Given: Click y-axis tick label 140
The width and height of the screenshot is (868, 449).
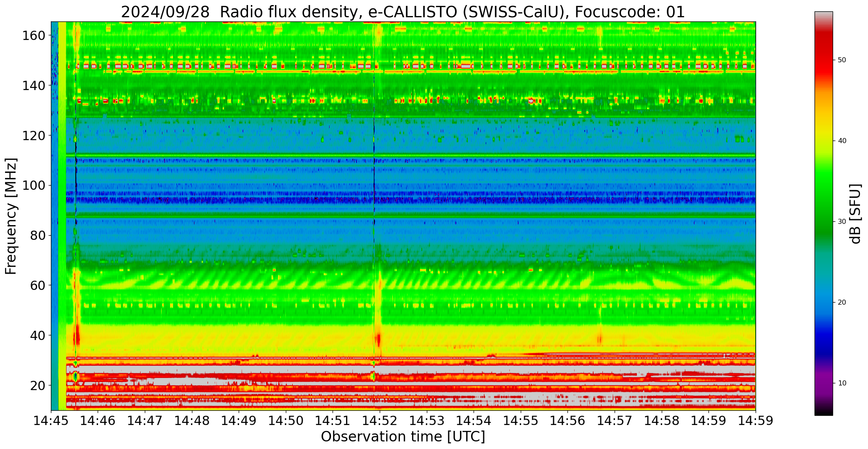Looking at the screenshot, I should [34, 85].
